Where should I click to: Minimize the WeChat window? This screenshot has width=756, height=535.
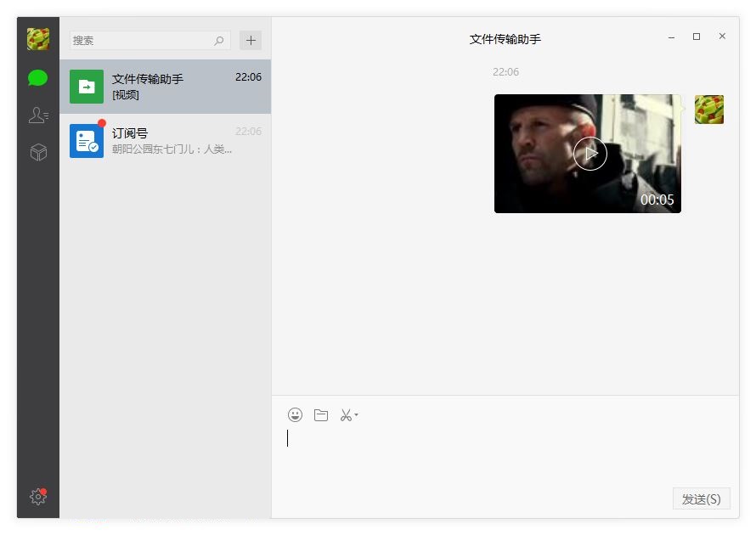pyautogui.click(x=671, y=37)
